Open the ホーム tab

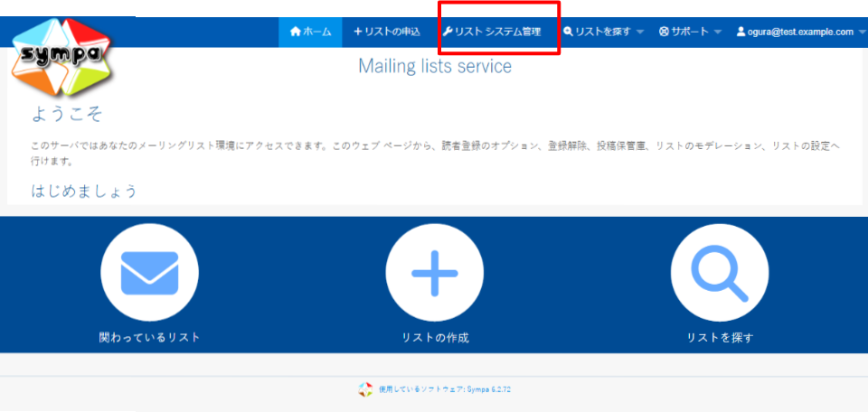[x=310, y=33]
